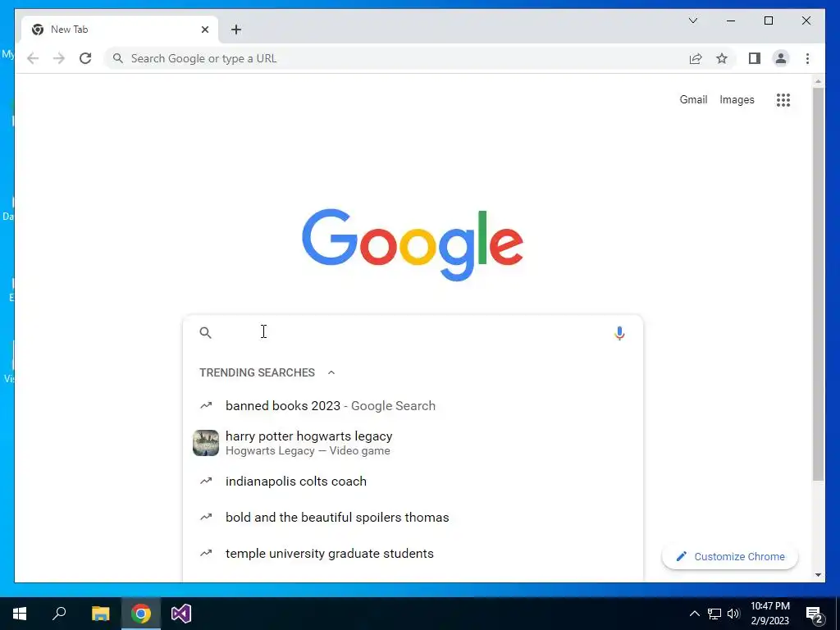Open a new tab with the plus button
Screen dimensions: 840x630
coord(236,30)
